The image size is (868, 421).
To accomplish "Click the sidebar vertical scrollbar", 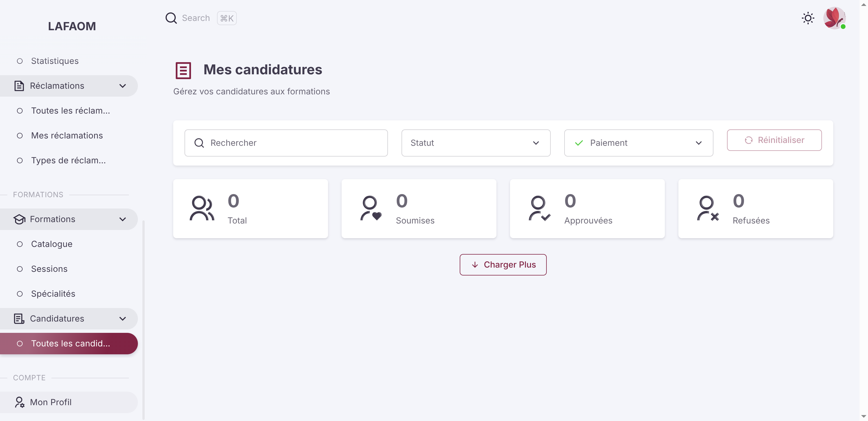I will (x=144, y=320).
